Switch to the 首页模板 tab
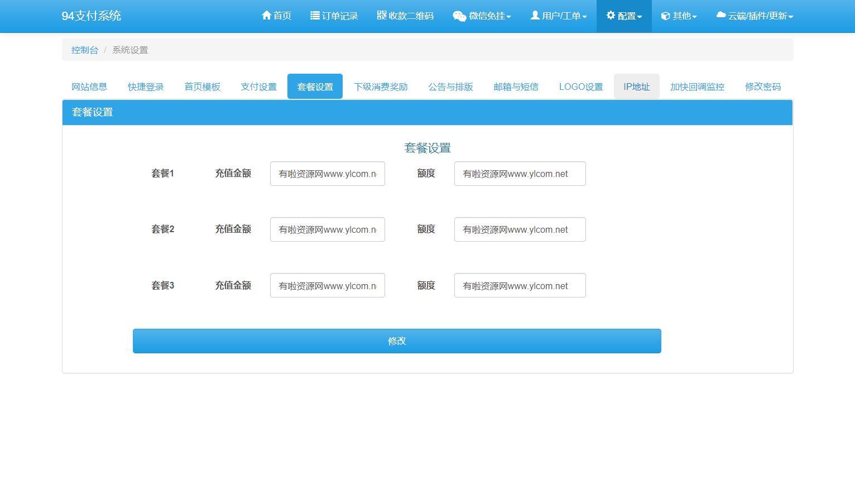The width and height of the screenshot is (855, 504). coord(202,87)
